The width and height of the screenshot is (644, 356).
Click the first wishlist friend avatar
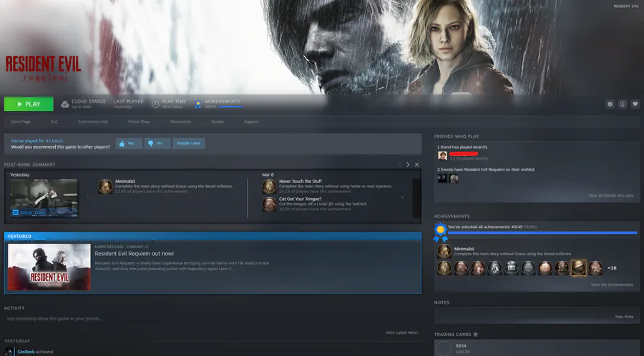pyautogui.click(x=442, y=179)
